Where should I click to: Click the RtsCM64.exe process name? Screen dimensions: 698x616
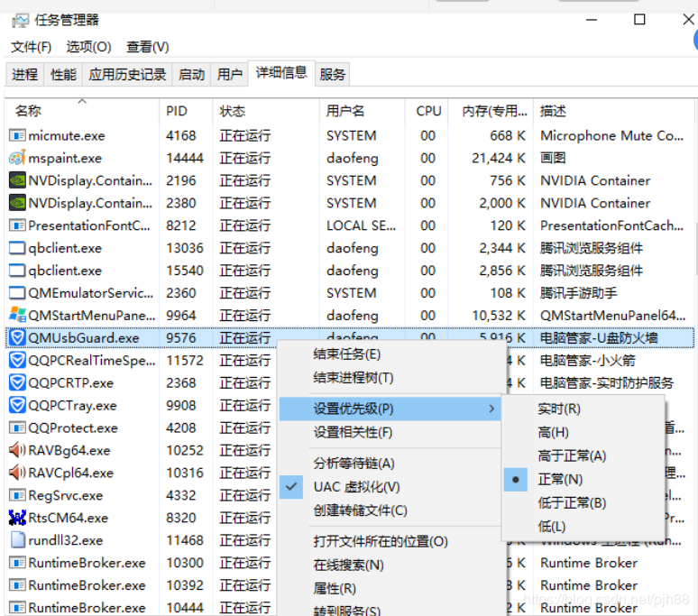click(69, 518)
